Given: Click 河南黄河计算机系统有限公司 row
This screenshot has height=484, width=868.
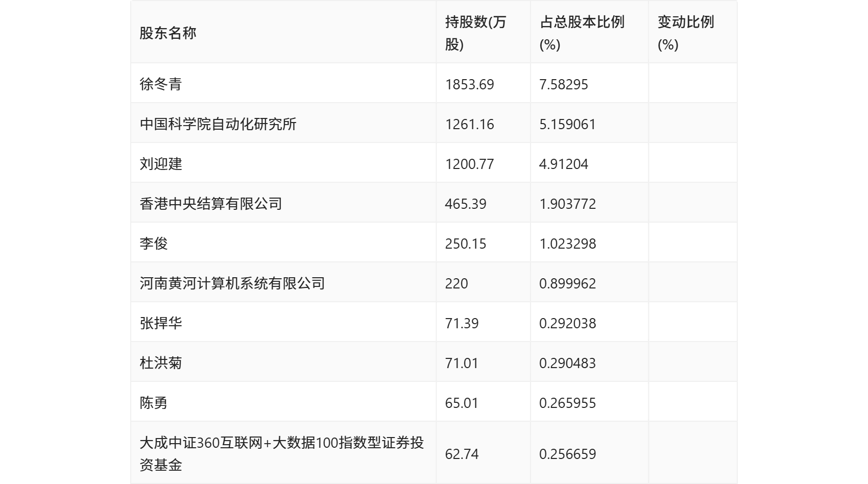Looking at the screenshot, I should pyautogui.click(x=233, y=283).
